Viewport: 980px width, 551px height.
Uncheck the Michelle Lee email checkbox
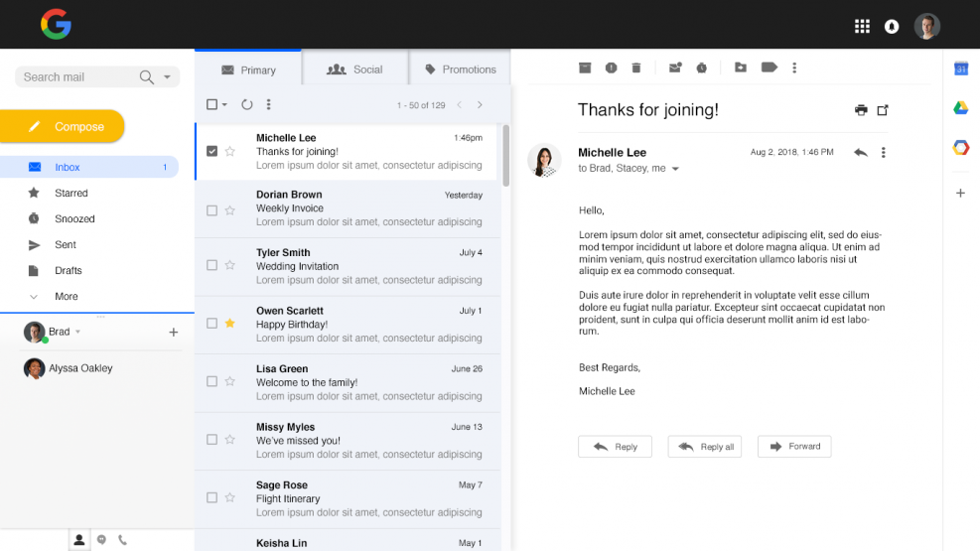coord(211,152)
